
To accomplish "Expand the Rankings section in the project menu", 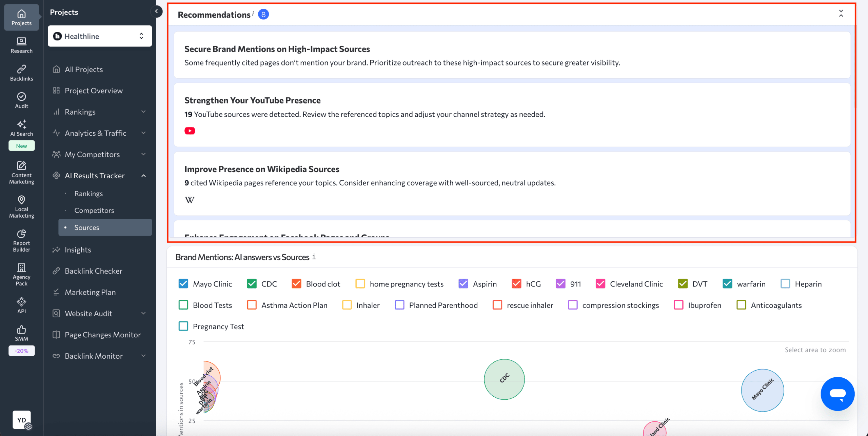I will tap(144, 112).
